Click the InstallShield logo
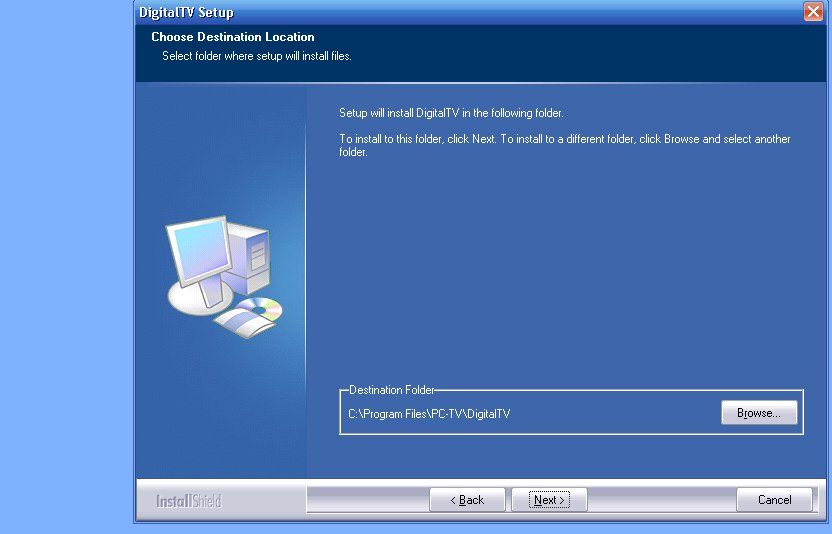832x534 pixels. tap(188, 501)
